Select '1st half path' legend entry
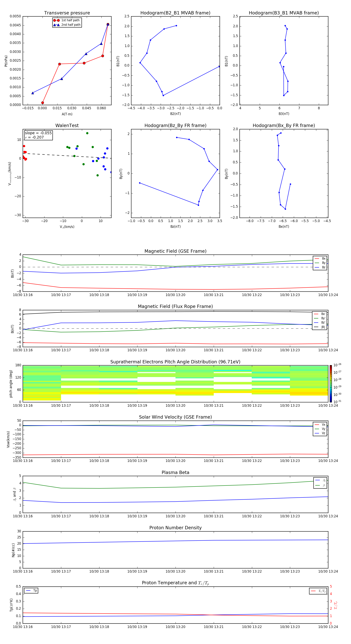 (67, 20)
